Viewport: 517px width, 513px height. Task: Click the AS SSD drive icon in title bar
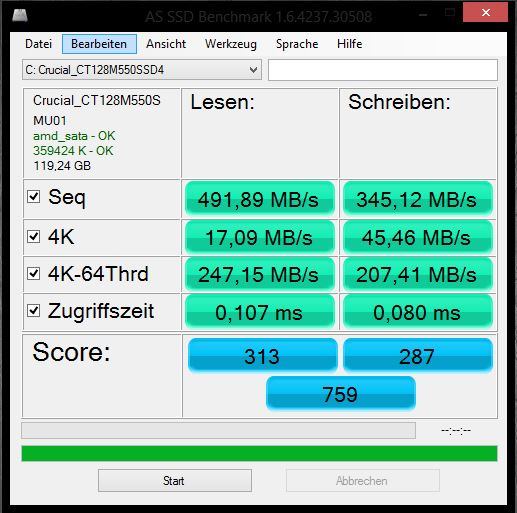click(x=20, y=15)
